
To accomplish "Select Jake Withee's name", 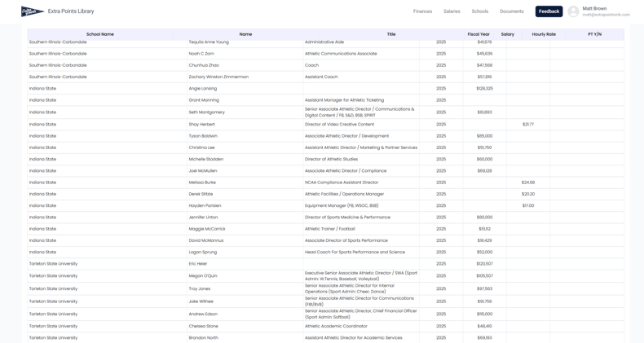I will [x=201, y=301].
